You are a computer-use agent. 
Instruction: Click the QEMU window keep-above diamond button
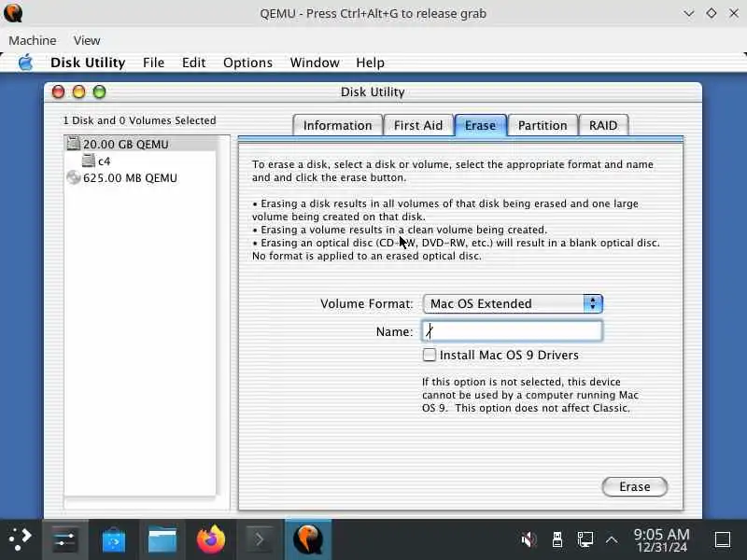tap(711, 13)
